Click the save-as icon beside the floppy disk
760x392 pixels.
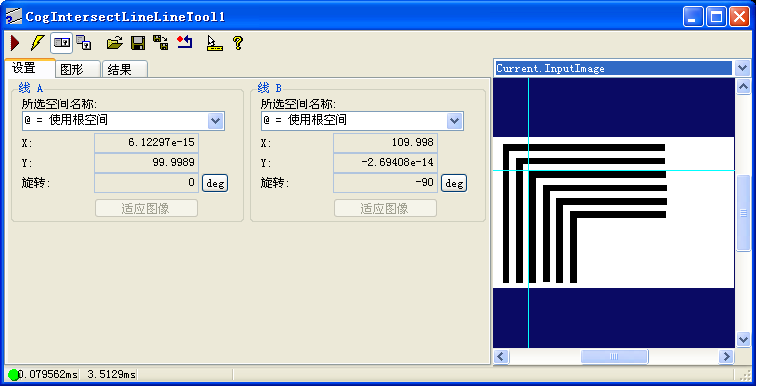click(x=160, y=43)
